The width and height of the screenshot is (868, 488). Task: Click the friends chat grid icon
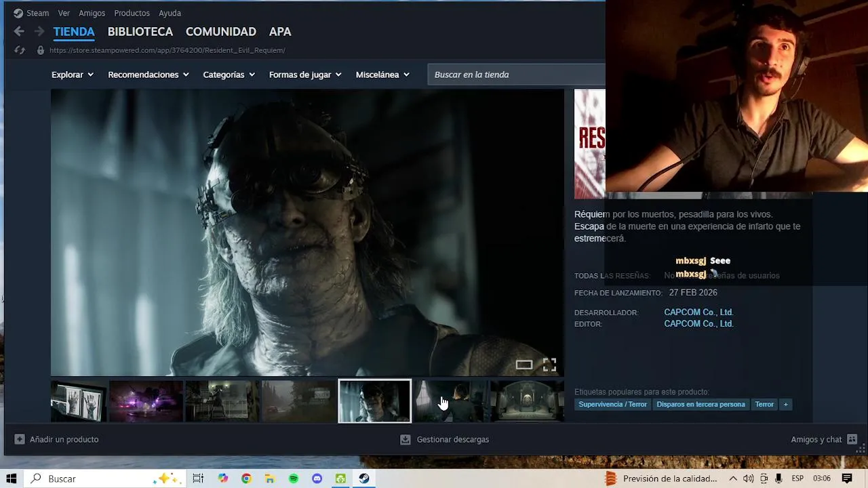pyautogui.click(x=852, y=439)
